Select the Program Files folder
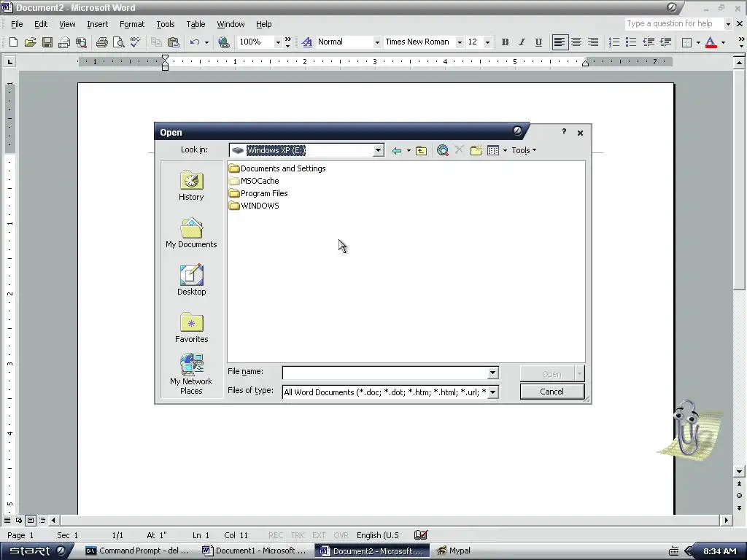Screen dimensions: 747x560 (x=258, y=193)
